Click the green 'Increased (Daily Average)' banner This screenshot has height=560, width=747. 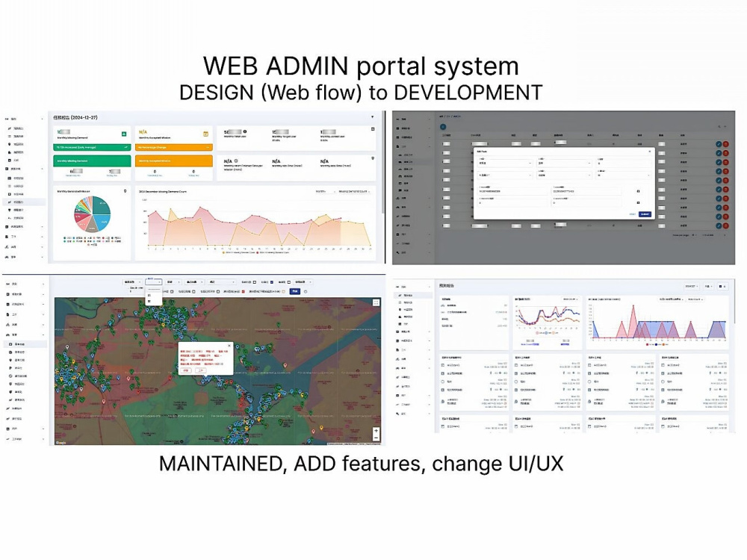point(92,147)
